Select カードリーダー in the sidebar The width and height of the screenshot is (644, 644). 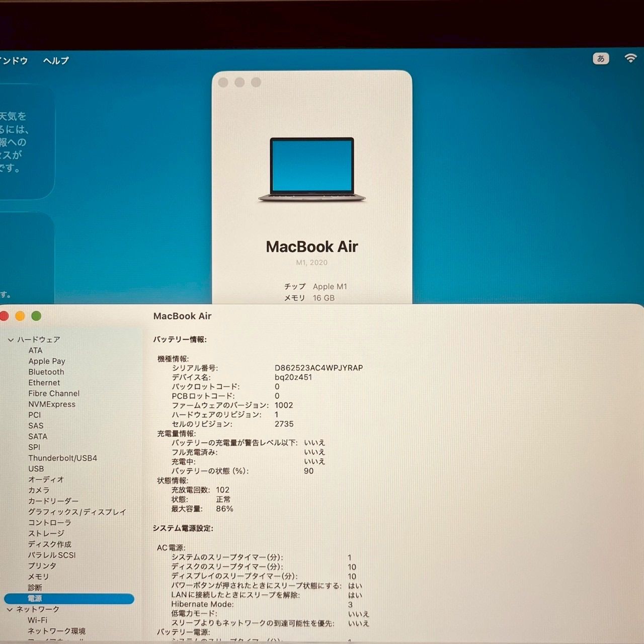(53, 501)
